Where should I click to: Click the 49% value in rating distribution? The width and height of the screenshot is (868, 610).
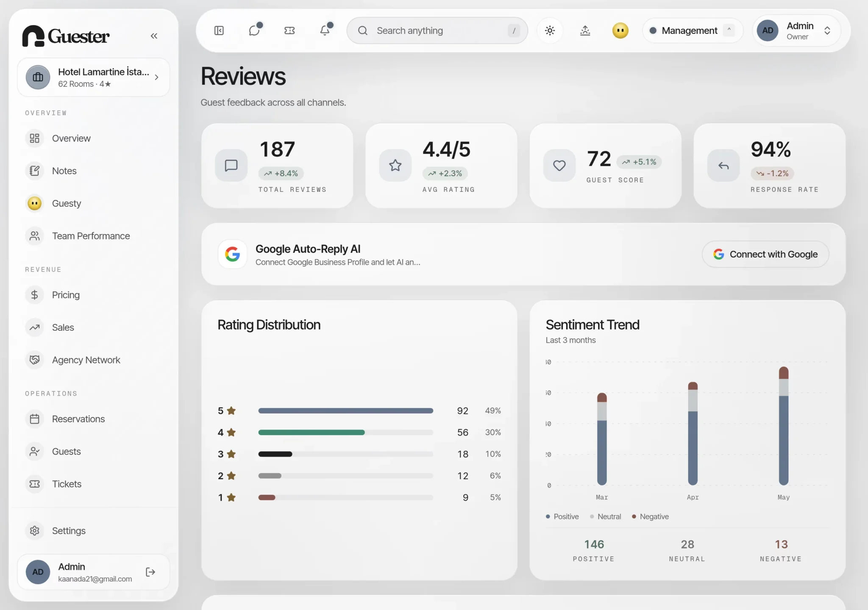coord(493,410)
